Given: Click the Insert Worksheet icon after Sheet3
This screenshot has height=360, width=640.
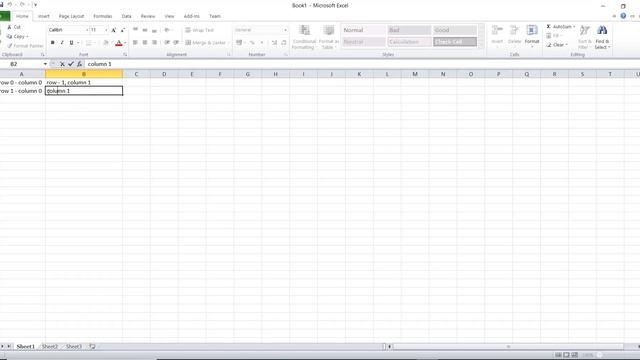Looking at the screenshot, I should click(x=92, y=347).
